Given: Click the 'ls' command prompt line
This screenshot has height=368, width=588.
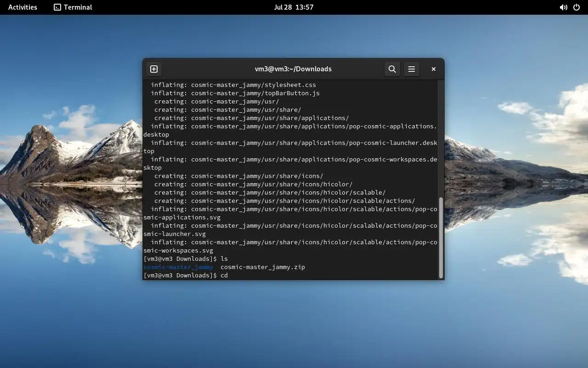Looking at the screenshot, I should point(186,259).
